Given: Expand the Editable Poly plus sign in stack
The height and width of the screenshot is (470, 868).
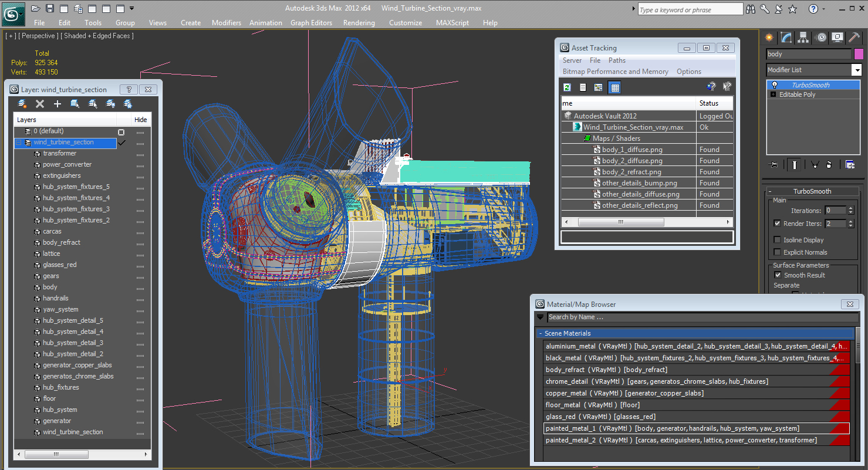Looking at the screenshot, I should (773, 94).
